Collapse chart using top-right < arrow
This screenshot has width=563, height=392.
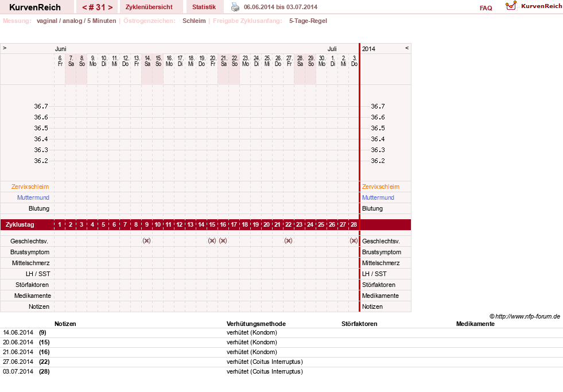click(x=407, y=48)
